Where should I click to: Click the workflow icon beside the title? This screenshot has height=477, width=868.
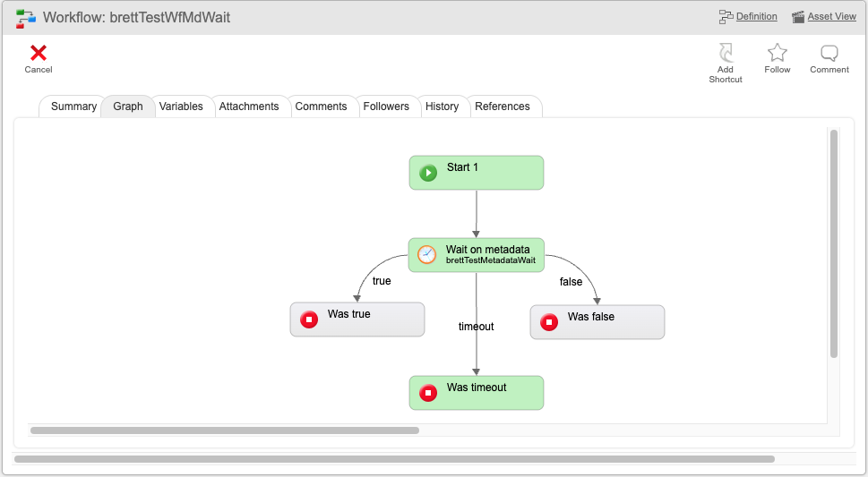click(25, 18)
